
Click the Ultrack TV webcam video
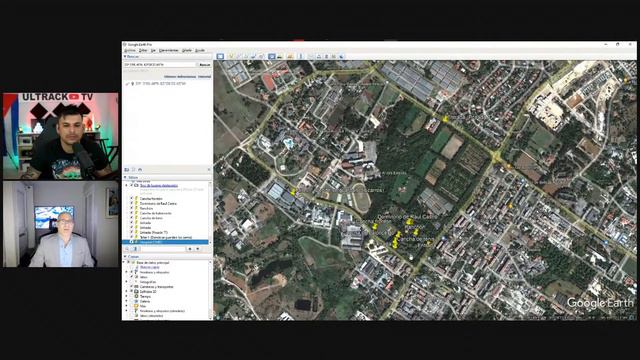pos(61,136)
